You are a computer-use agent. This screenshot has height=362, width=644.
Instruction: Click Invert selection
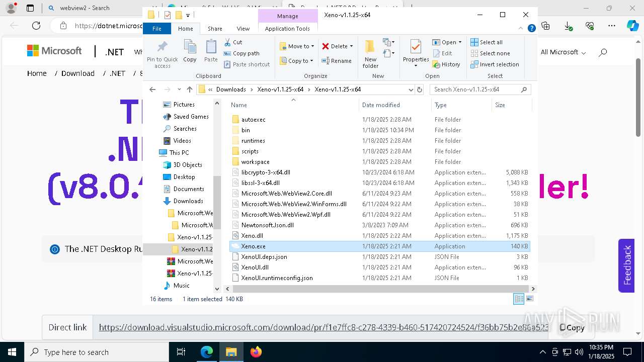495,64
